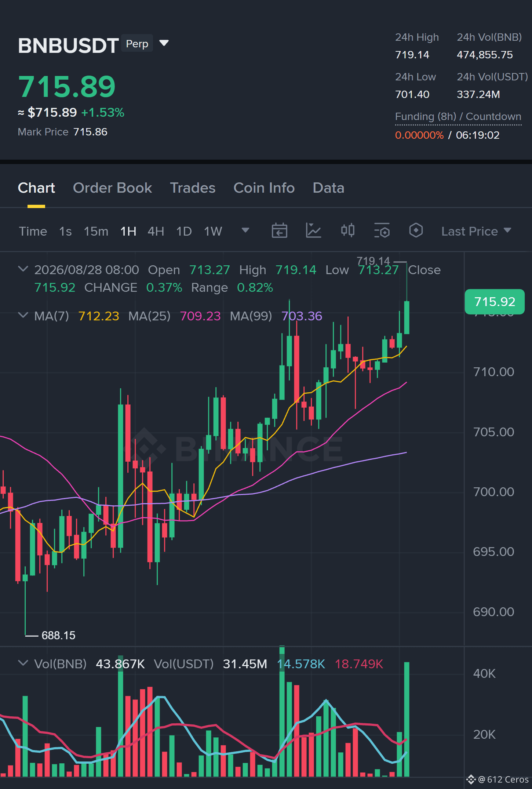Open the Coin Info tab
The height and width of the screenshot is (789, 532).
(x=264, y=188)
